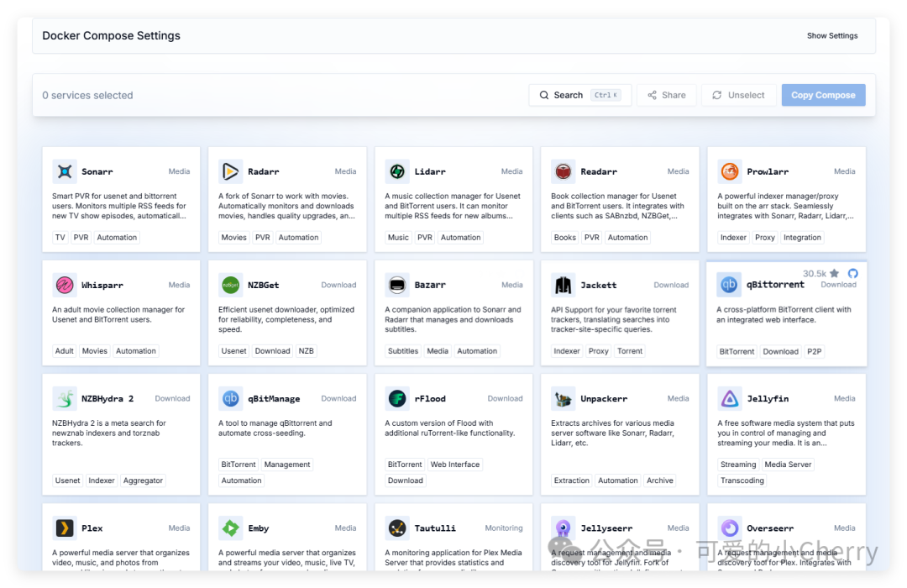This screenshot has height=588, width=907.
Task: Click the Share button
Action: 666,95
